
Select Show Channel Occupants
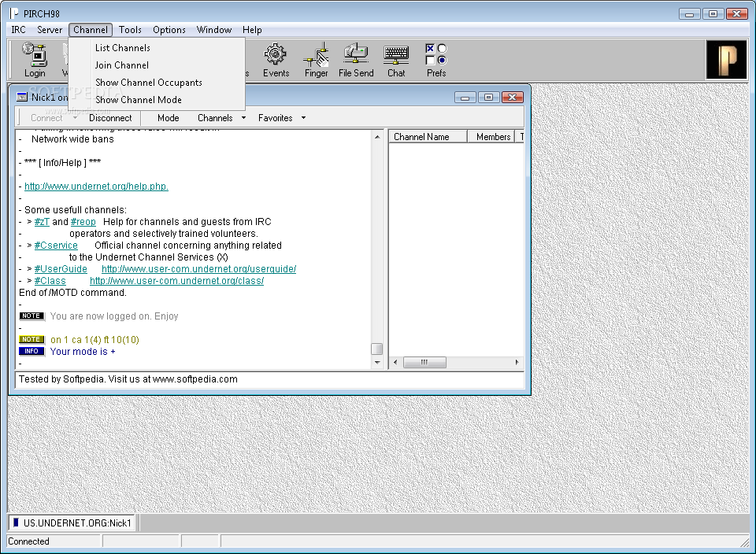[149, 83]
